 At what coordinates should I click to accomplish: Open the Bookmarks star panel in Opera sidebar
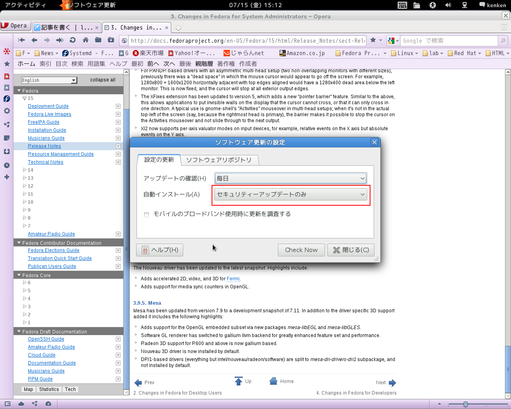[x=7, y=64]
